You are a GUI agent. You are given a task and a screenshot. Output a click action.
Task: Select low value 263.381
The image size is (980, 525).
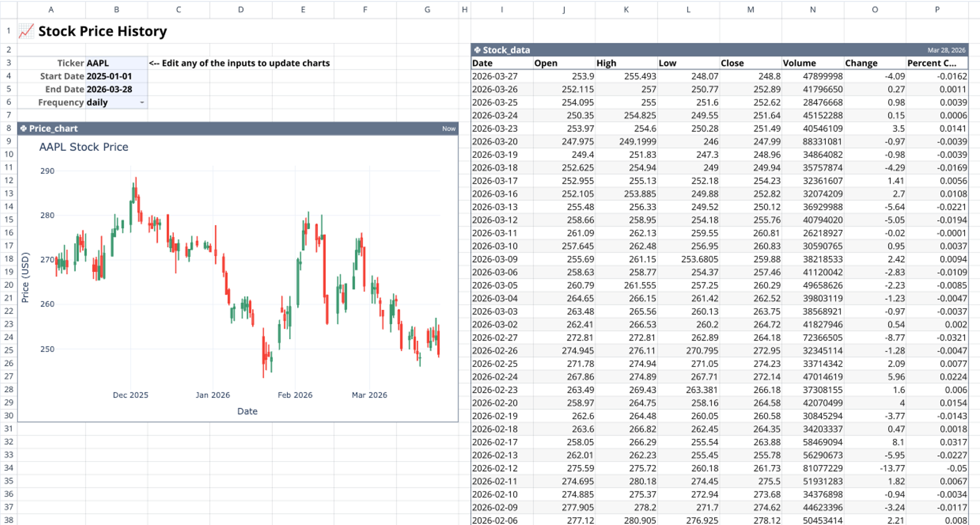click(x=689, y=390)
